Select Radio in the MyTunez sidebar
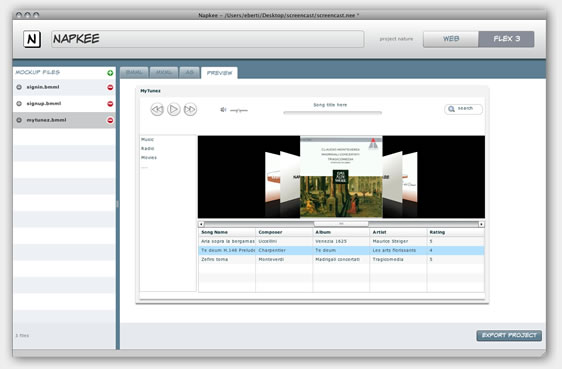The width and height of the screenshot is (562, 369). tap(147, 148)
